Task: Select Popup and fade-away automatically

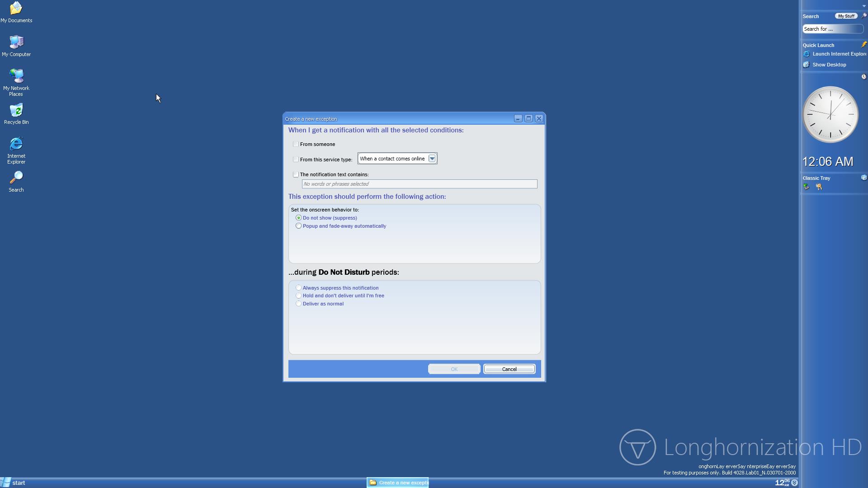Action: tap(298, 226)
